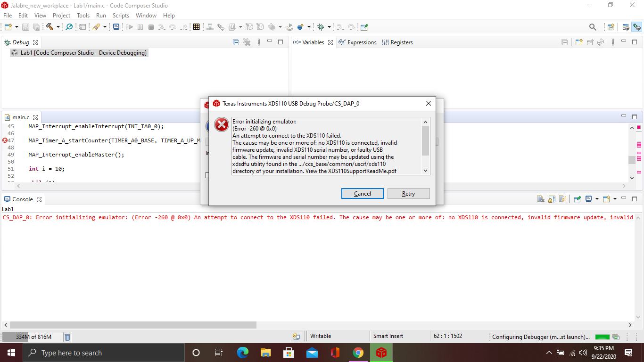
Task: Click the console horizontal scrollbar thumb
Action: (x=133, y=325)
